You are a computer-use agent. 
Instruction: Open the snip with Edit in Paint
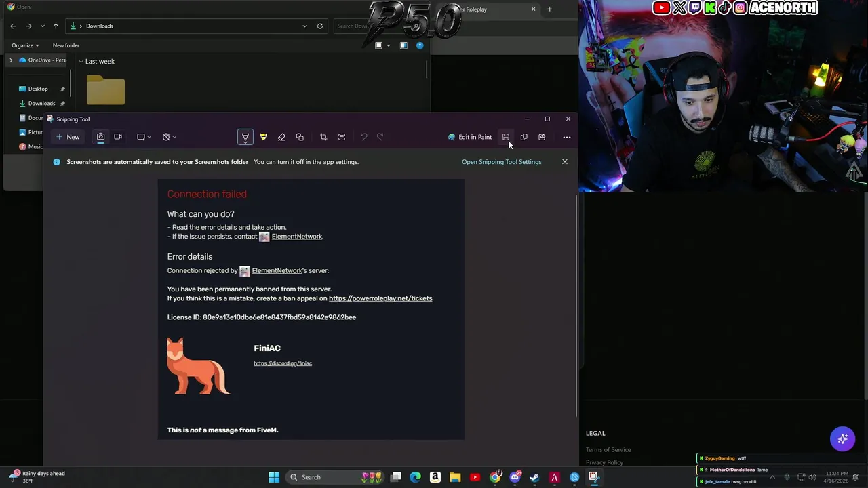tap(470, 137)
